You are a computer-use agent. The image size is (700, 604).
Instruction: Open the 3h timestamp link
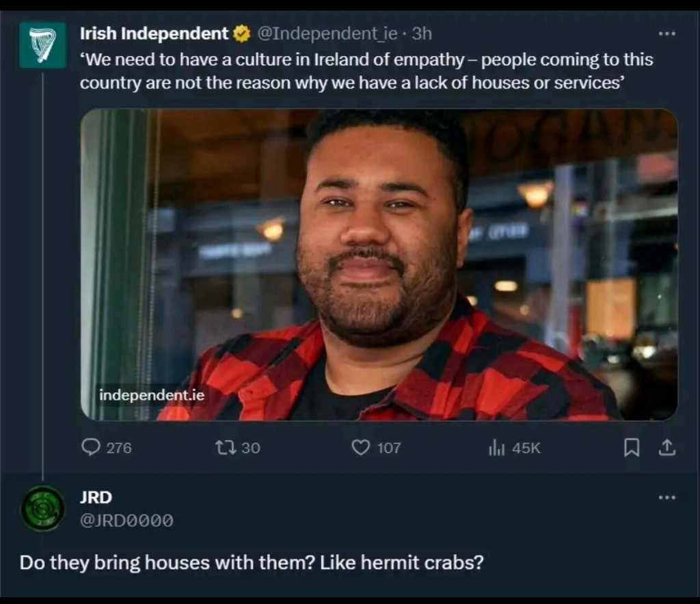click(422, 34)
